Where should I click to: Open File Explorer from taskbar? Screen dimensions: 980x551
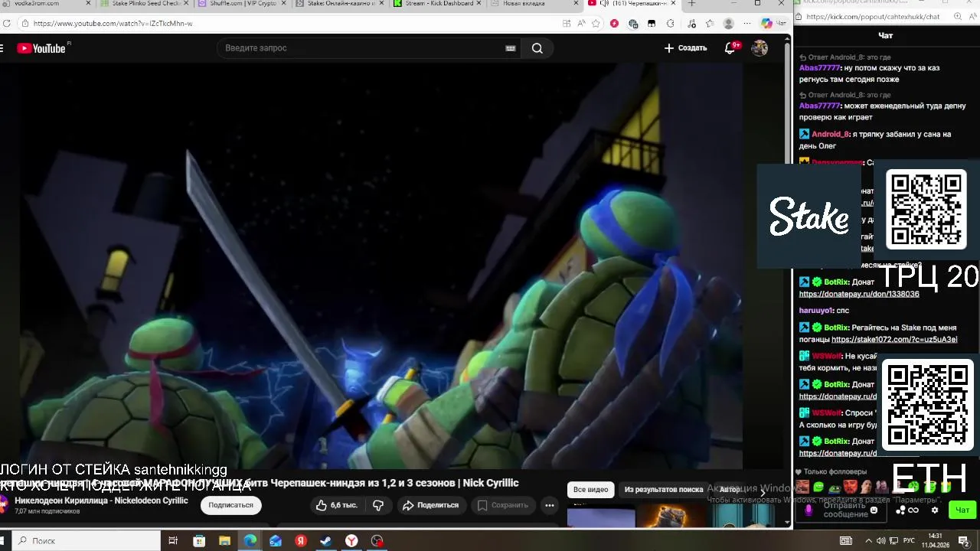point(224,541)
